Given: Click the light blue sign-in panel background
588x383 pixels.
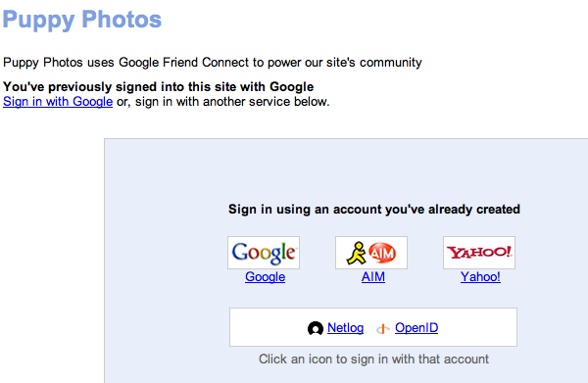Looking at the screenshot, I should click(345, 172).
